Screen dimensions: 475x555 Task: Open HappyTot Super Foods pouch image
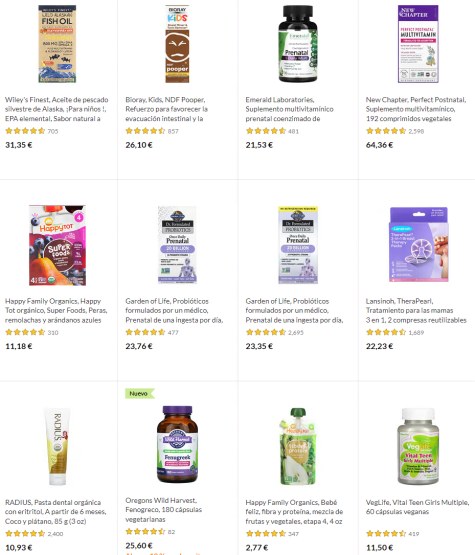point(57,245)
